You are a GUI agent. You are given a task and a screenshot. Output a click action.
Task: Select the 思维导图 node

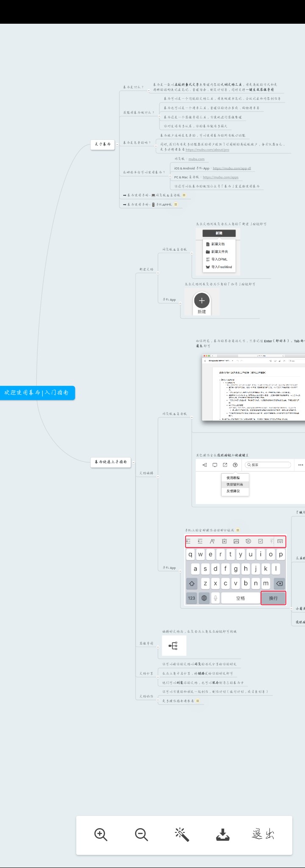(x=147, y=643)
